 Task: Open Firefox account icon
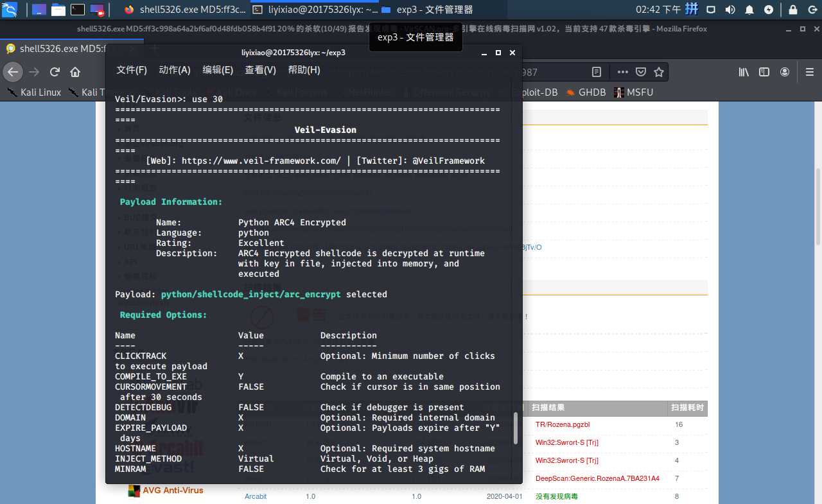[785, 72]
